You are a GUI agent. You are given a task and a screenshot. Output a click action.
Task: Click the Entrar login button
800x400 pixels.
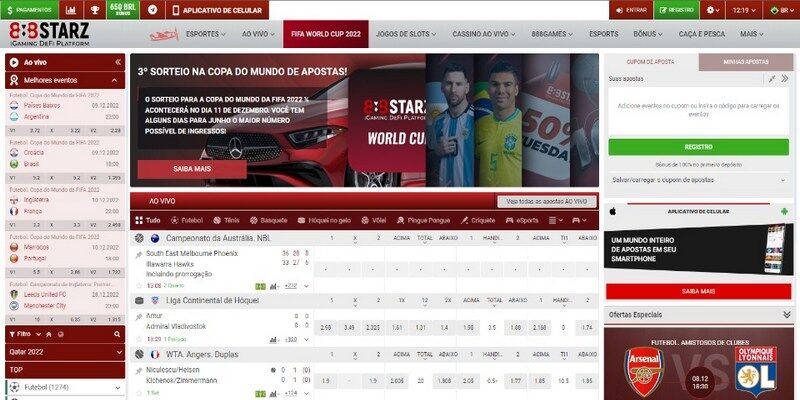point(631,10)
